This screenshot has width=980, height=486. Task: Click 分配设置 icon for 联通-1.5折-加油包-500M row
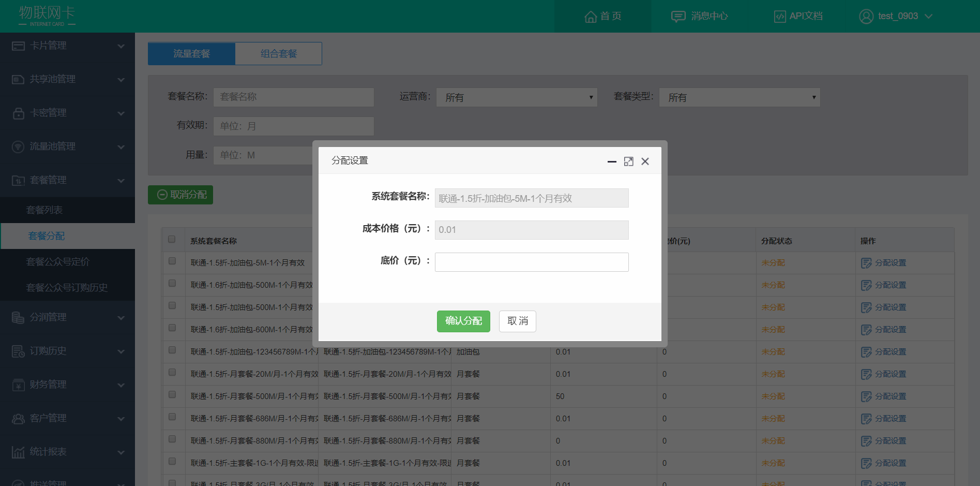pyautogui.click(x=866, y=308)
